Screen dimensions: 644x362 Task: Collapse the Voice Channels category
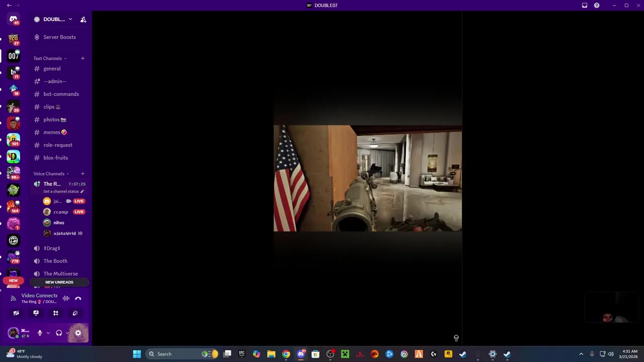coord(51,174)
